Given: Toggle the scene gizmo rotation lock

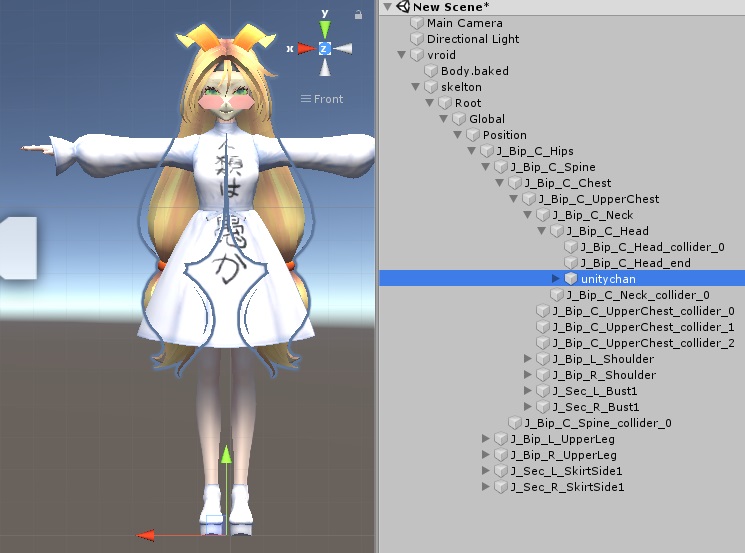Looking at the screenshot, I should [358, 15].
